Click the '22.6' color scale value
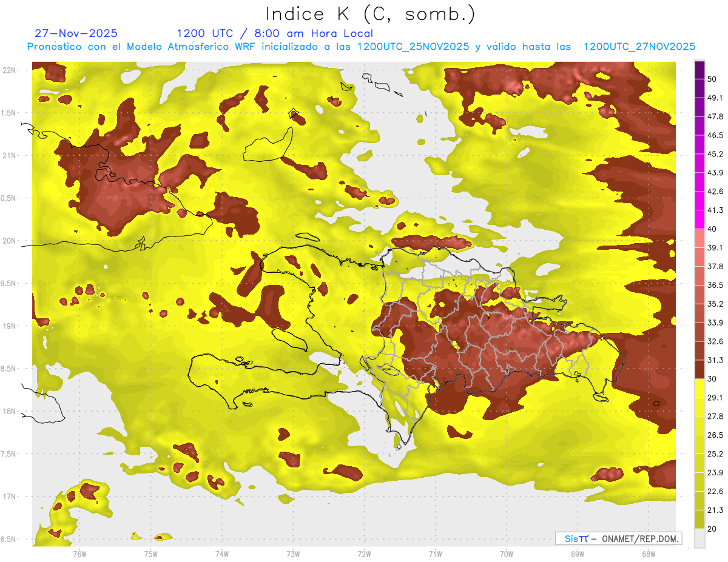 point(715,492)
